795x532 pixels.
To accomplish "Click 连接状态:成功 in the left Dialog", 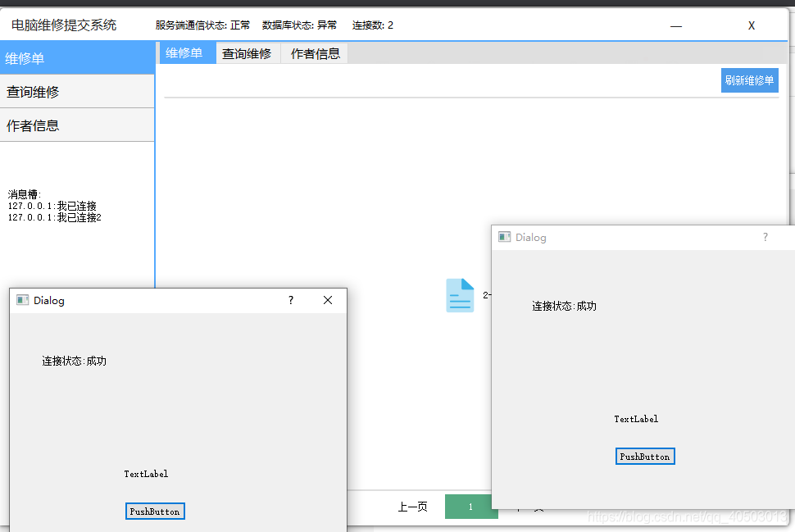I will click(74, 361).
